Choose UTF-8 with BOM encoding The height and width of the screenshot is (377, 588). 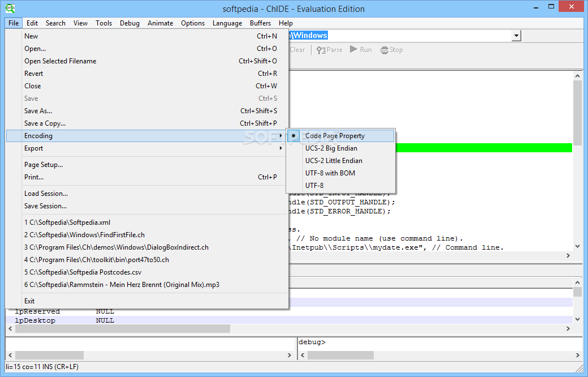(340, 173)
